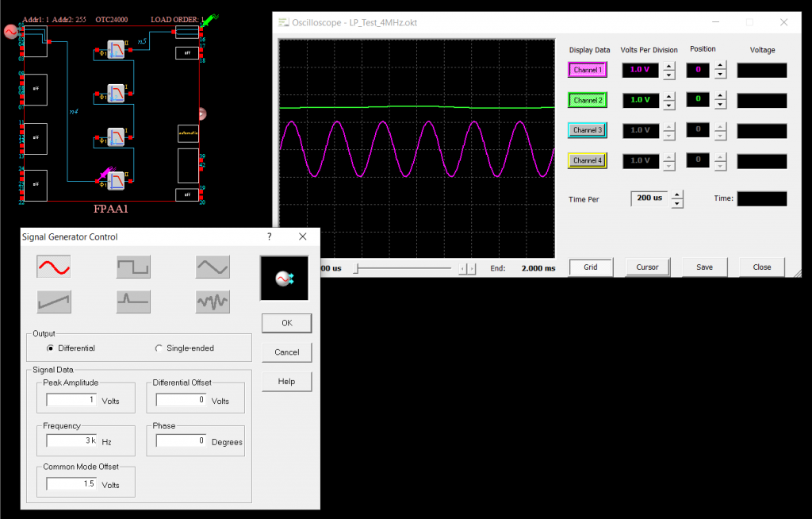Increase the Time Per division value

[676, 194]
